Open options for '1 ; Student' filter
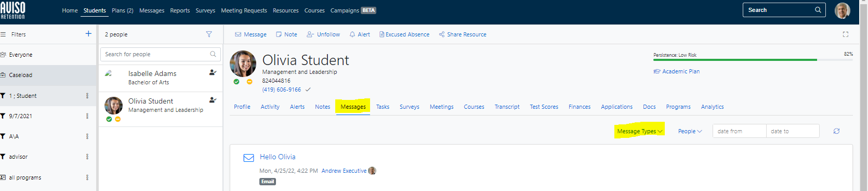 [87, 96]
